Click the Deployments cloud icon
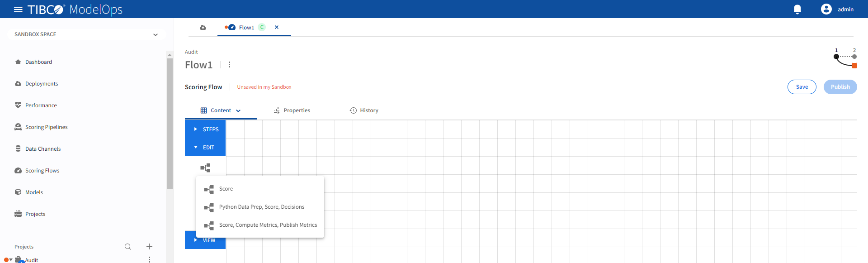868x263 pixels. pos(18,84)
